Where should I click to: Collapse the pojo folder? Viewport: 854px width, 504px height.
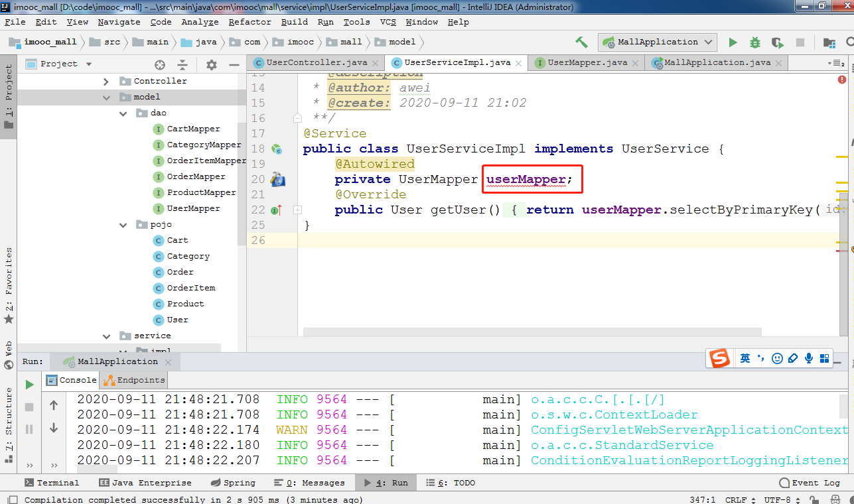click(123, 224)
